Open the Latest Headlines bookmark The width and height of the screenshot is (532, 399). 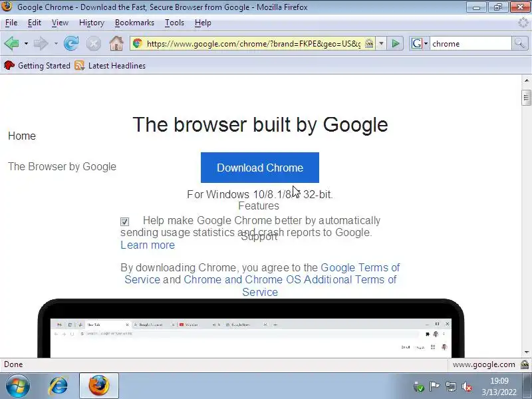pyautogui.click(x=110, y=65)
